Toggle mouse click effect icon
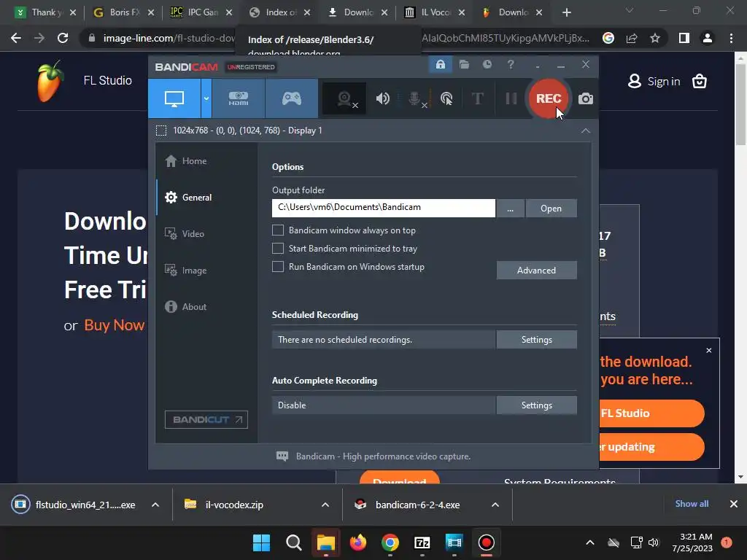Viewport: 747px width, 560px height. point(446,98)
